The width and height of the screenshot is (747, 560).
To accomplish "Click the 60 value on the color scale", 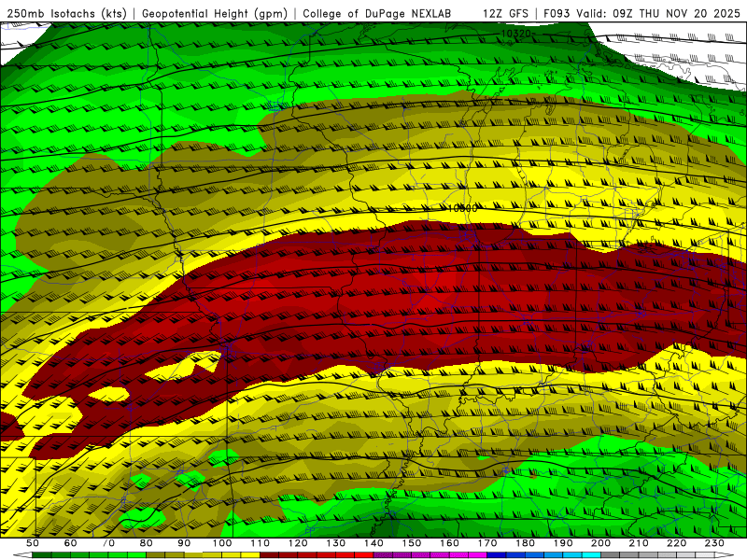I will (x=70, y=543).
